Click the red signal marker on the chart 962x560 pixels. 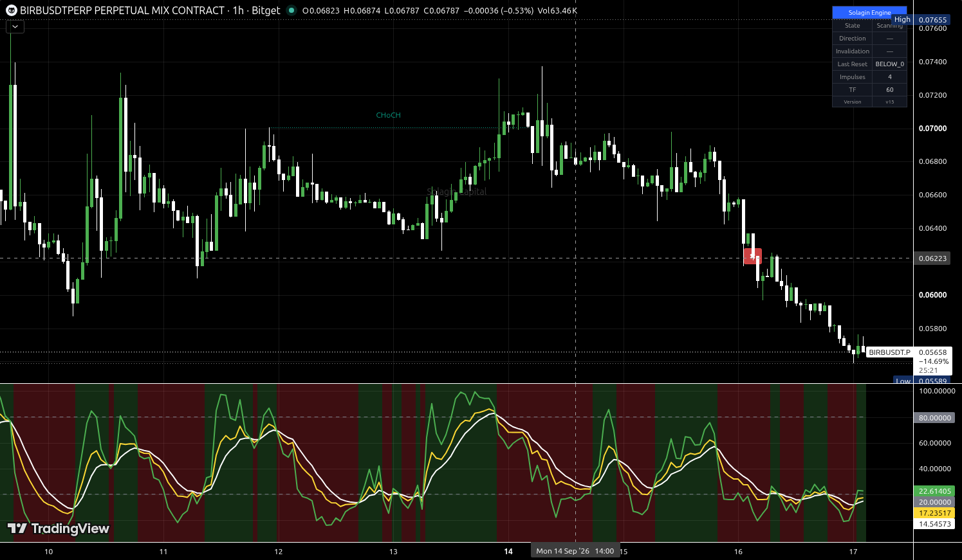[x=752, y=257]
